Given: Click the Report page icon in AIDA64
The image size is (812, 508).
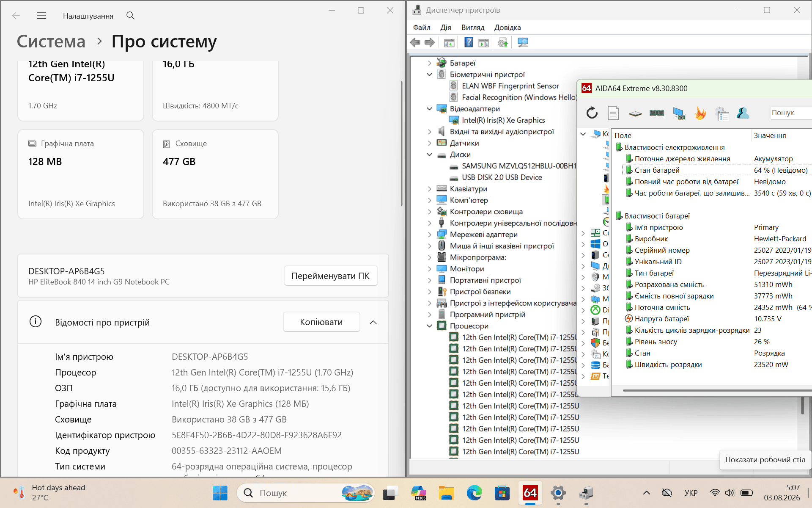Looking at the screenshot, I should pos(613,113).
